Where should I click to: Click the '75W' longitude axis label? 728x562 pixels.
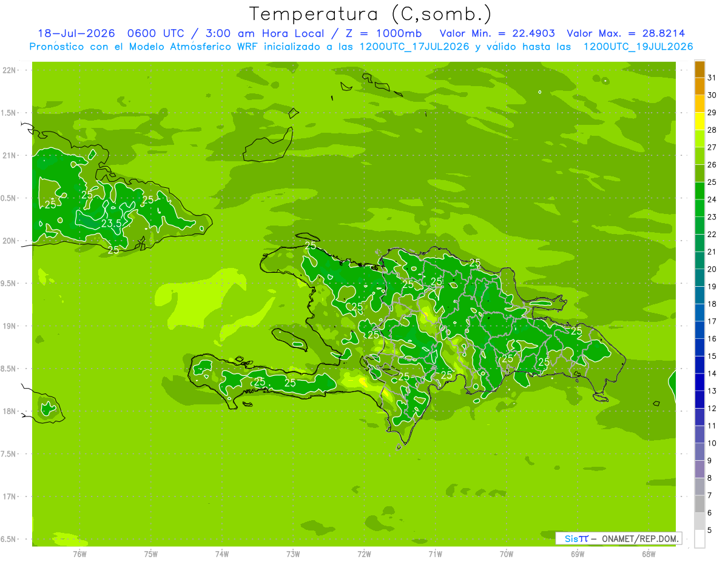click(150, 554)
